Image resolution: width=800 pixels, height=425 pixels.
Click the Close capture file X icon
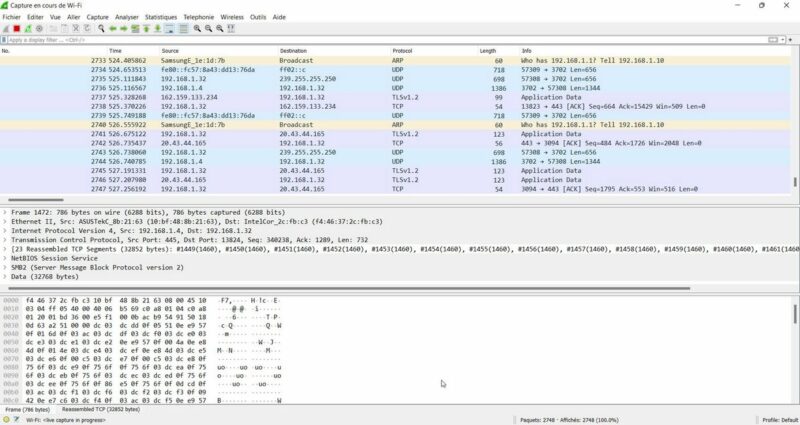tap(76, 29)
